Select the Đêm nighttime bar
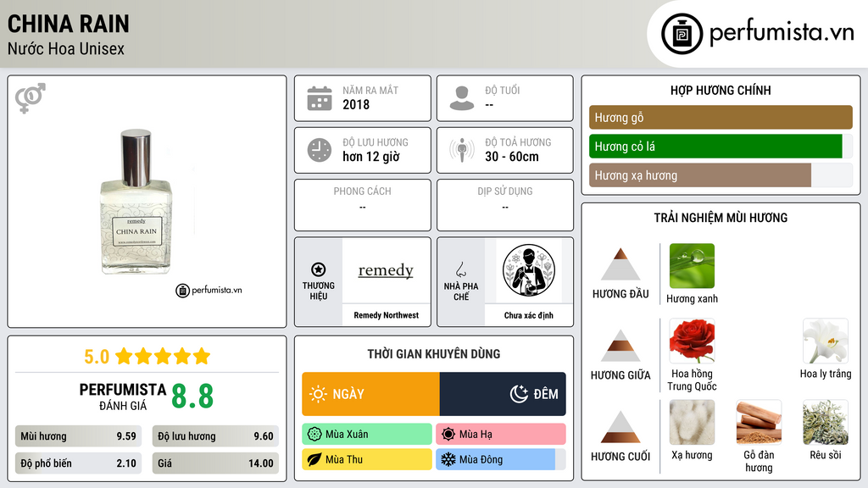This screenshot has height=488, width=868. [x=503, y=394]
